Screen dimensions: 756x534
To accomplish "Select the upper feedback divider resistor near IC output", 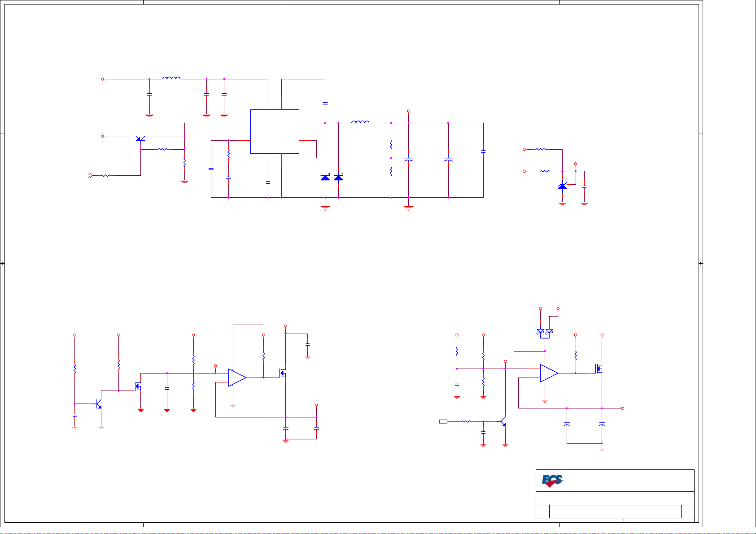I will click(x=391, y=145).
